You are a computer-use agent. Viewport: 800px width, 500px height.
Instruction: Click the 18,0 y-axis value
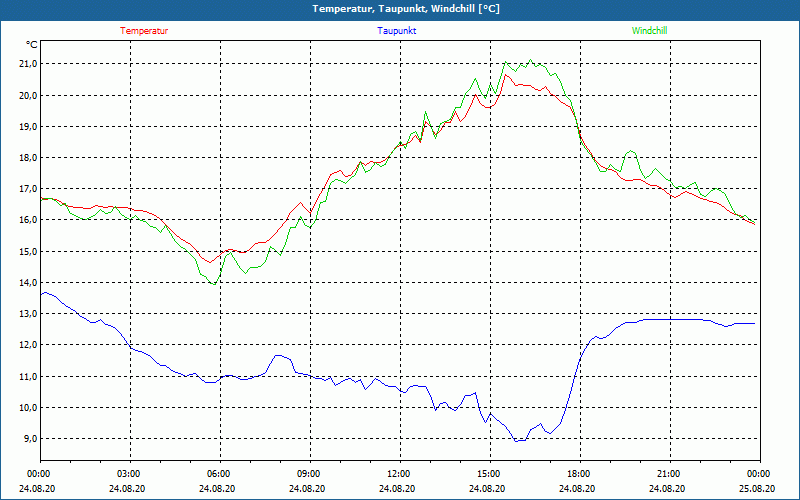coord(29,158)
